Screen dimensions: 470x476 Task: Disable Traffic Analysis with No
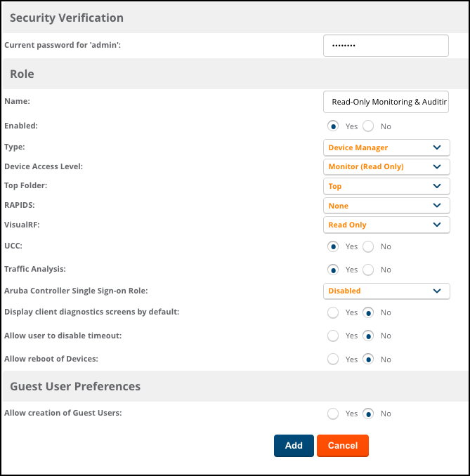tap(368, 270)
